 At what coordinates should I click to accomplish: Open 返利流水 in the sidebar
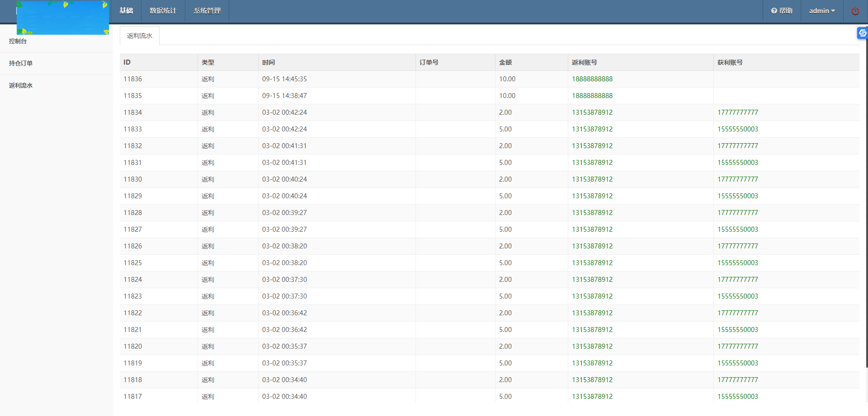tap(21, 85)
